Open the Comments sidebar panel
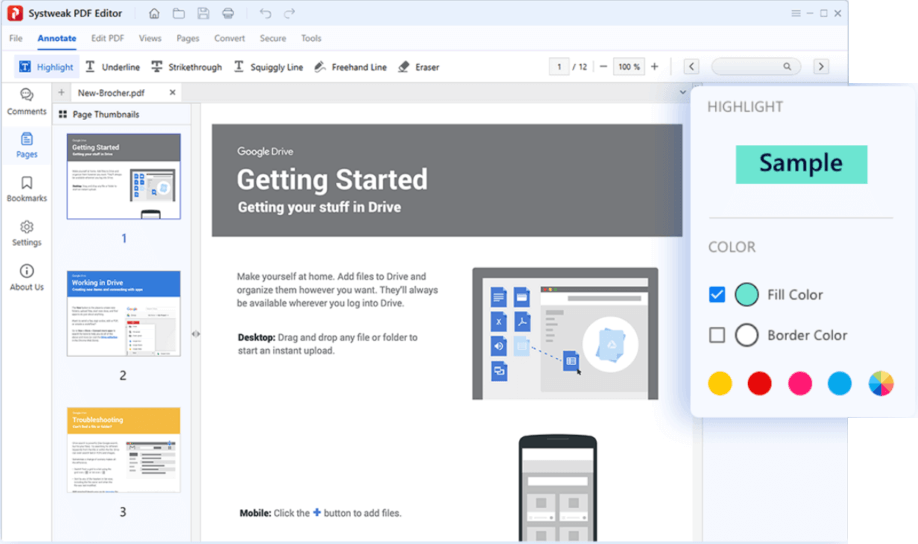918x544 pixels. click(27, 102)
